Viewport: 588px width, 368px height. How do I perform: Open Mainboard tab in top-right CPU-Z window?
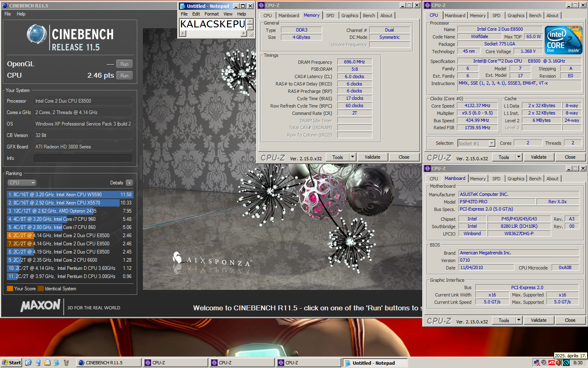455,16
